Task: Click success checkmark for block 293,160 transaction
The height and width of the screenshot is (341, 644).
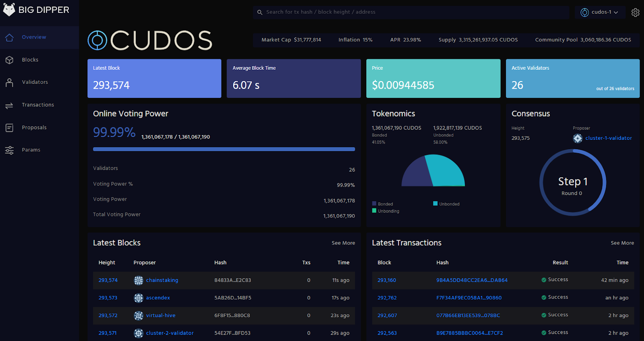Action: [544, 280]
